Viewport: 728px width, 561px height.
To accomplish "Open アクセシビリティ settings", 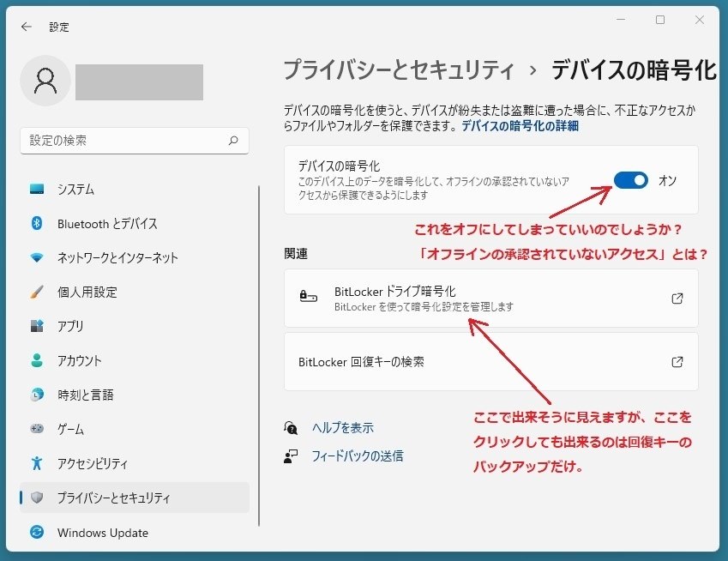I will coord(135,463).
